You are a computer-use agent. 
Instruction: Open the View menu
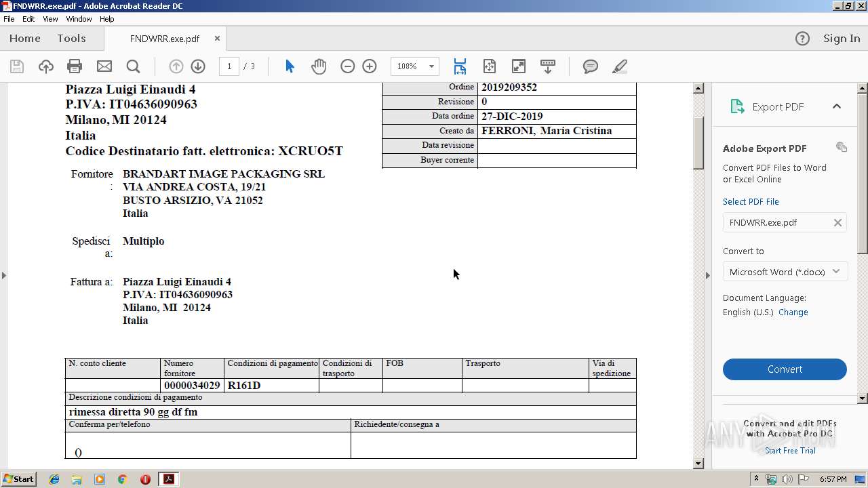click(x=50, y=19)
